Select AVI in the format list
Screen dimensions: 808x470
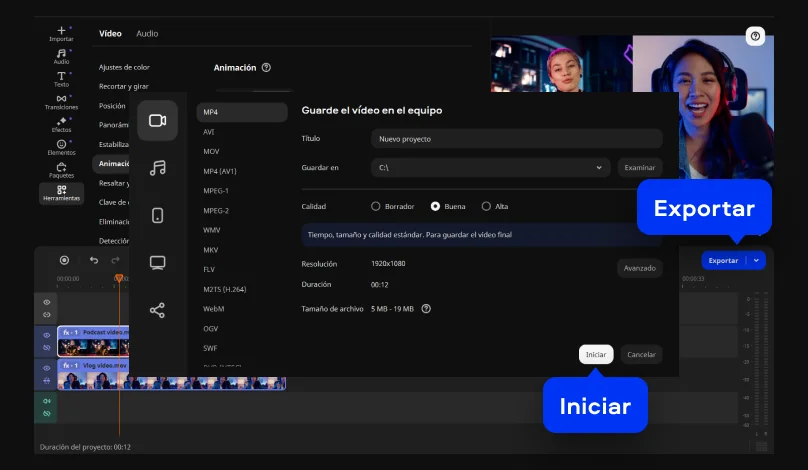(209, 132)
